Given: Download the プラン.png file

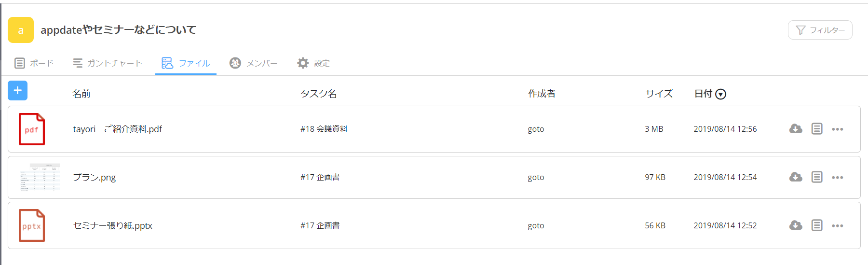Looking at the screenshot, I should click(796, 177).
